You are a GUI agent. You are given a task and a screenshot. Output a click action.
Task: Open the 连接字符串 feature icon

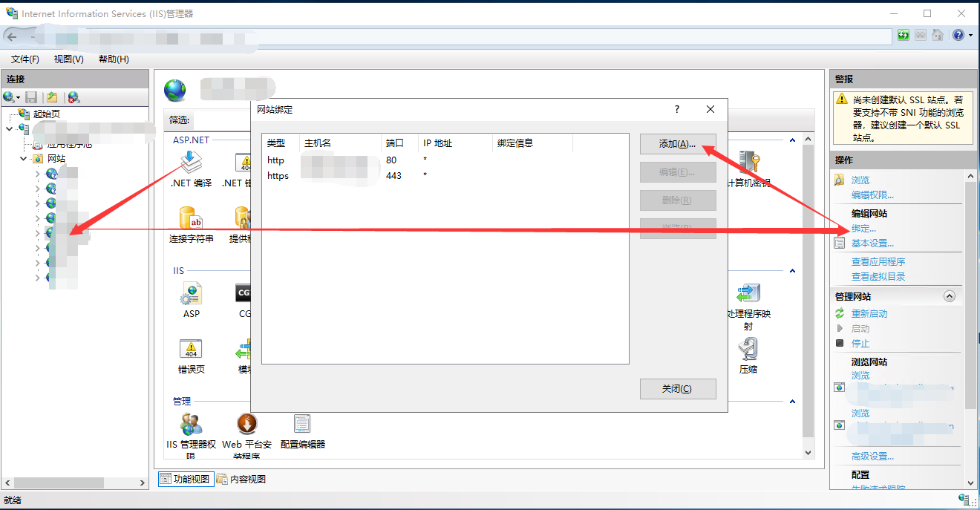point(192,218)
